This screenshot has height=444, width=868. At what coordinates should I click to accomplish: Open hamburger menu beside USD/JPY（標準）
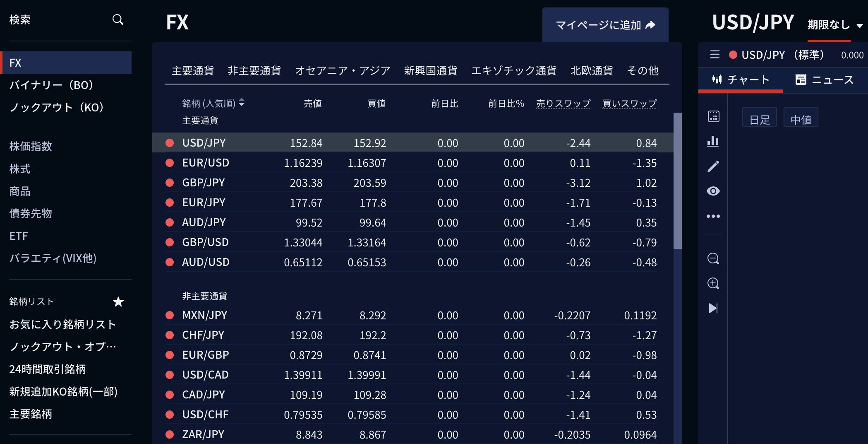pos(715,55)
